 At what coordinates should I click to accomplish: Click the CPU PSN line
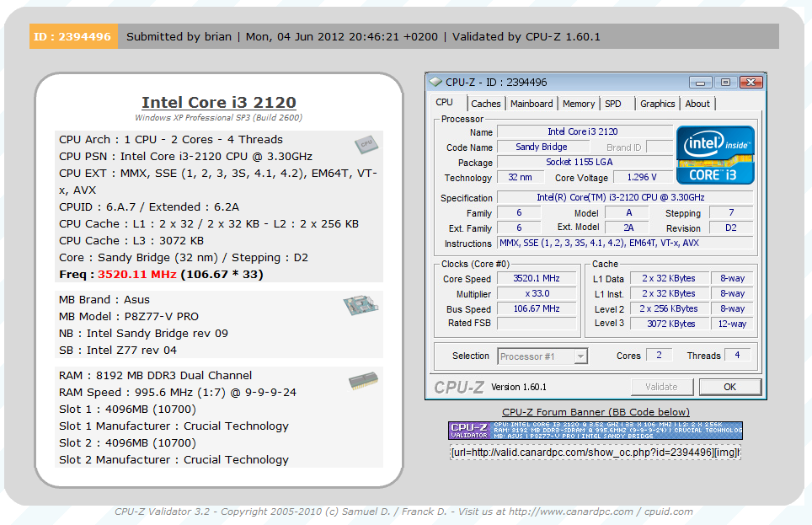click(x=186, y=156)
